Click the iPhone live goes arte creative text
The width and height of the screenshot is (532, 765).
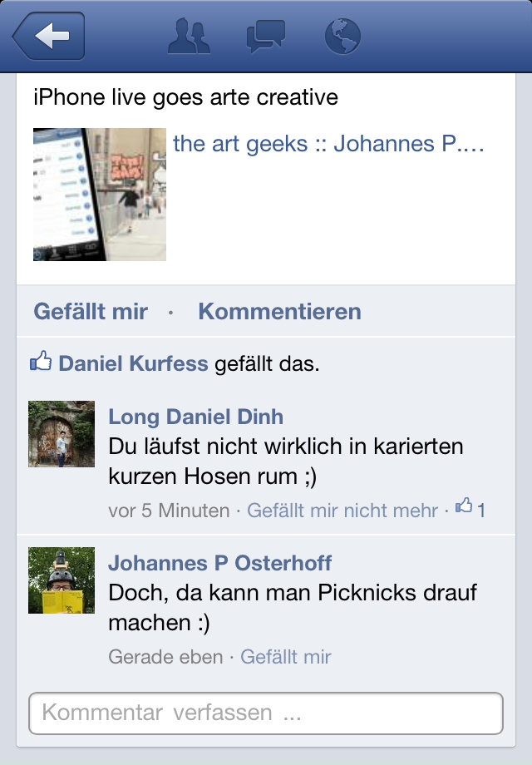coord(186,97)
